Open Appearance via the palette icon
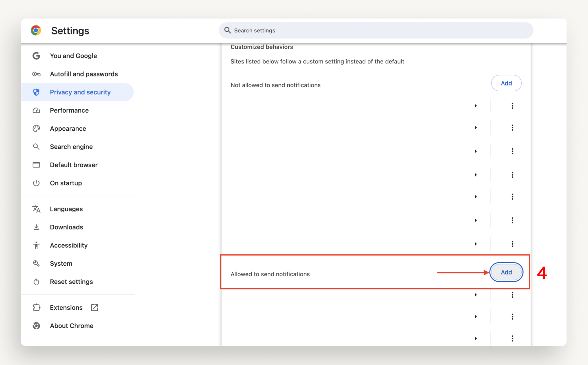588x365 pixels. point(36,128)
